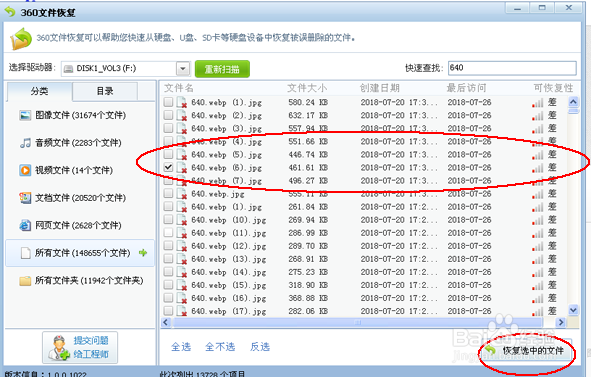This screenshot has width=591, height=377.
Task: Click the 图像文件 category icon
Action: [x=25, y=115]
